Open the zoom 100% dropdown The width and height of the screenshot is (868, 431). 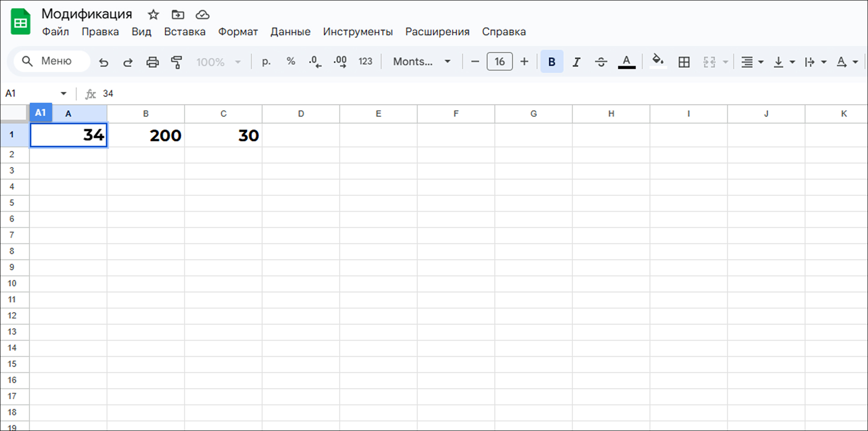(x=218, y=62)
